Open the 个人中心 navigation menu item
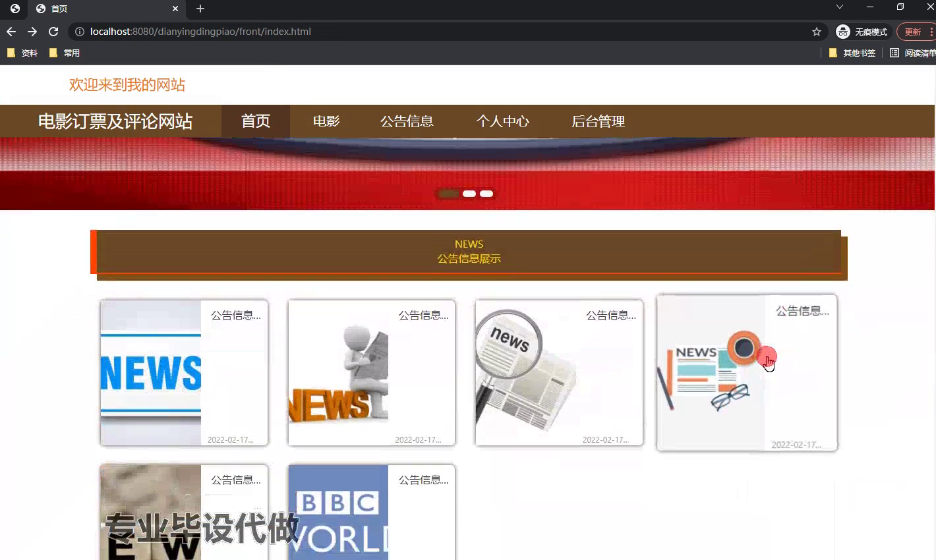Screen dimensions: 936x560 tap(503, 121)
